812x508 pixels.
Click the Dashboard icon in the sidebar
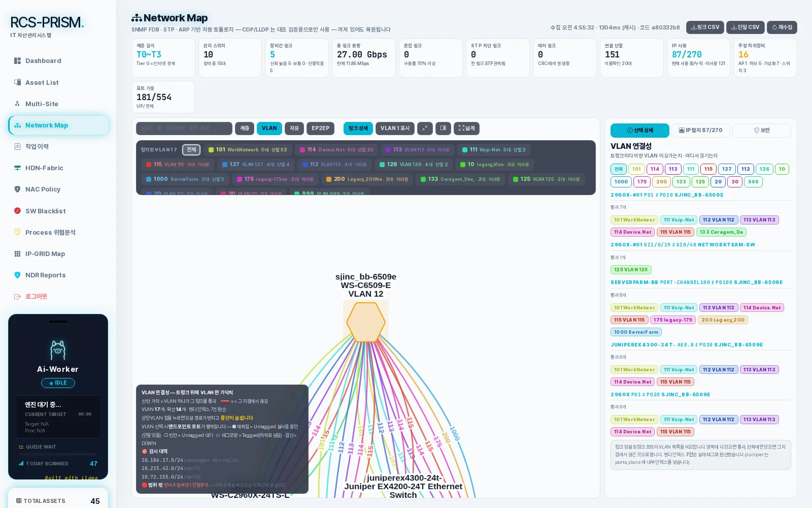point(17,61)
